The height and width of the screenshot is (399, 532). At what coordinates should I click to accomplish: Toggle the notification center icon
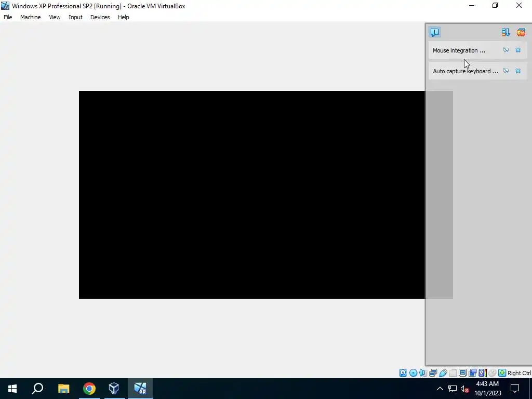[x=435, y=32]
